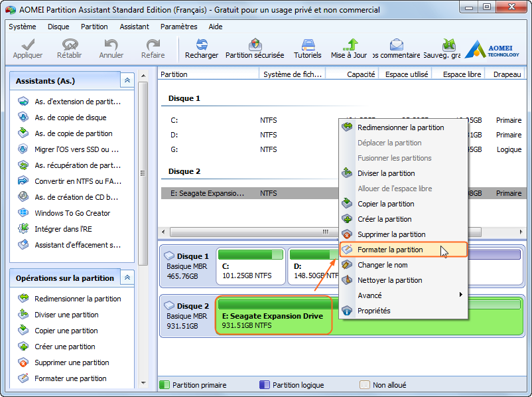Click the Partition column header
The width and height of the screenshot is (532, 397).
click(208, 74)
